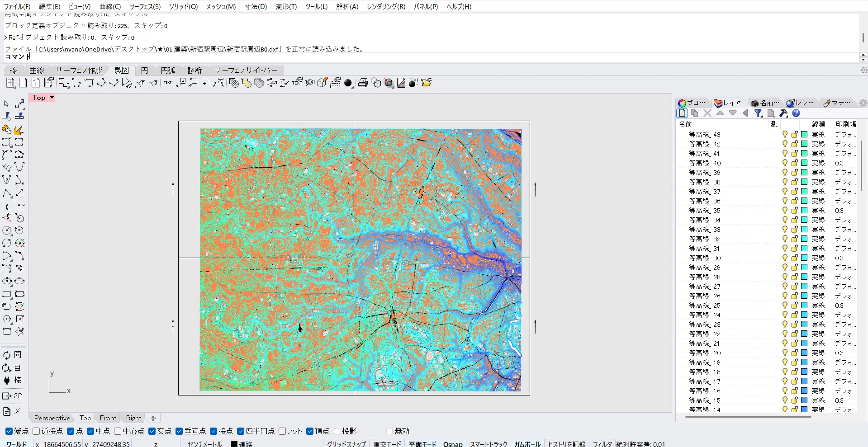This screenshot has height=447, width=868.
Task: Click the 3D export icon in left sidebar
Action: click(x=12, y=396)
